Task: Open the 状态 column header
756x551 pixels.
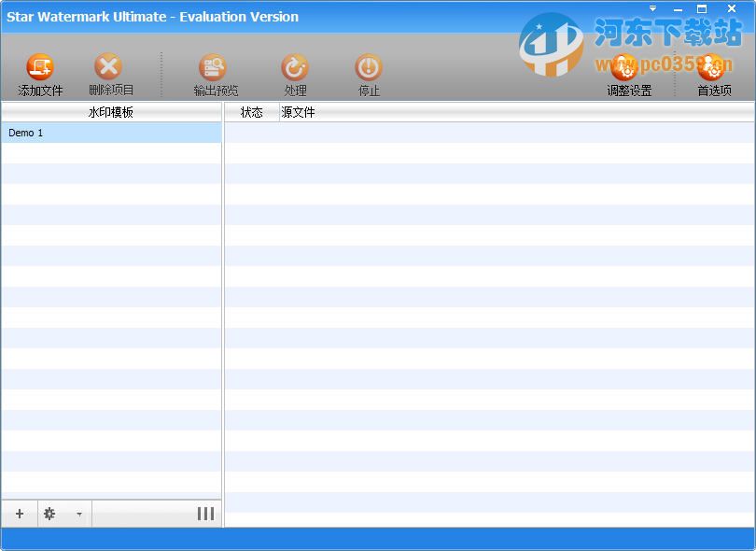Action: [x=250, y=111]
